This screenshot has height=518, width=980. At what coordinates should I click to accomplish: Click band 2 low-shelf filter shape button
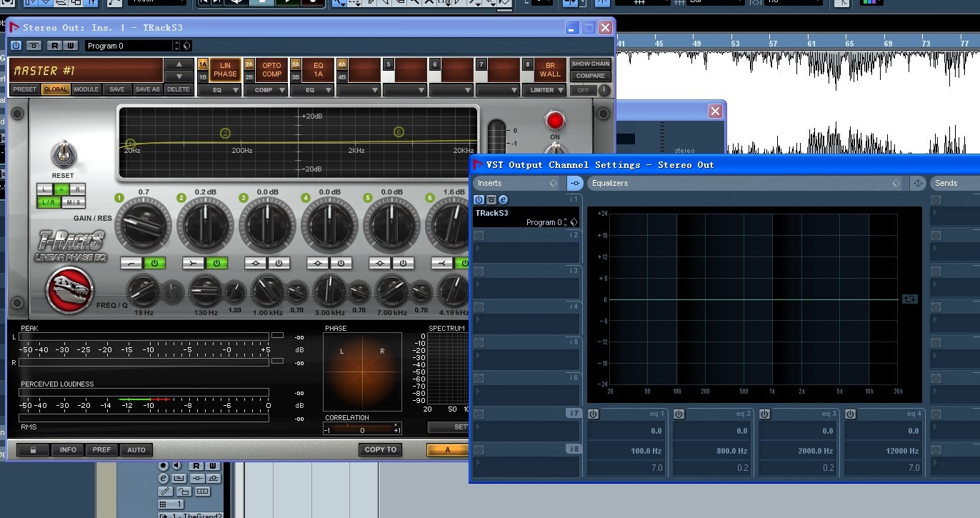tap(194, 263)
